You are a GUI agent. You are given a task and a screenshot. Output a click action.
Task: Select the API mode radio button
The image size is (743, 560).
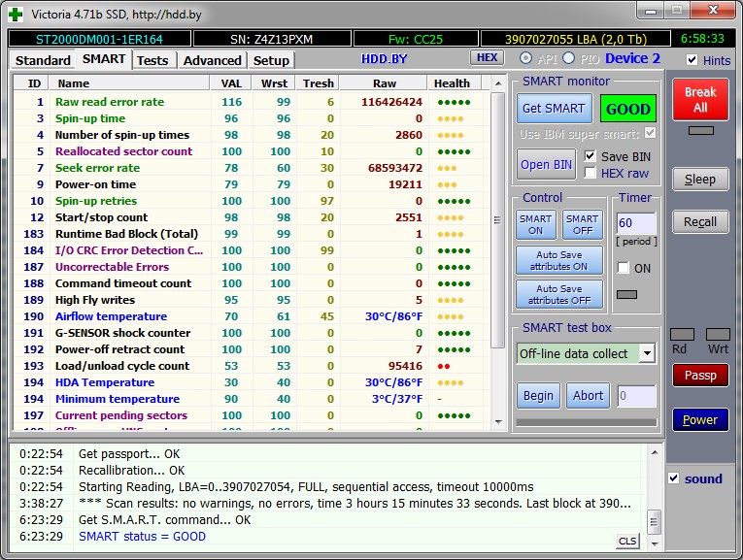(x=525, y=58)
